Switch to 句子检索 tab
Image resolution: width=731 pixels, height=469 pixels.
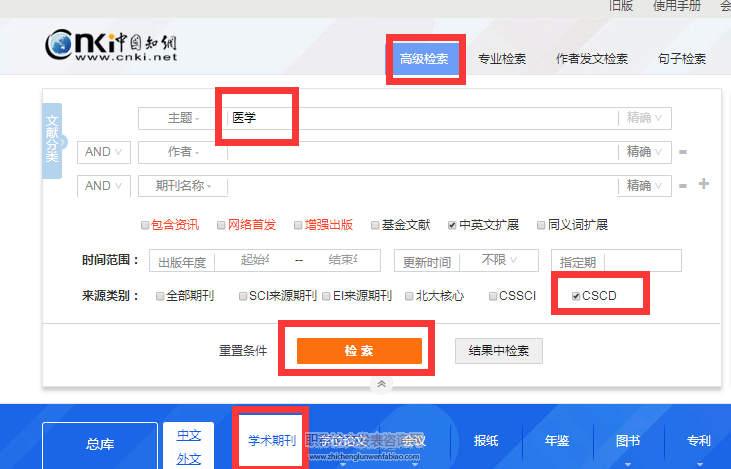(x=682, y=59)
